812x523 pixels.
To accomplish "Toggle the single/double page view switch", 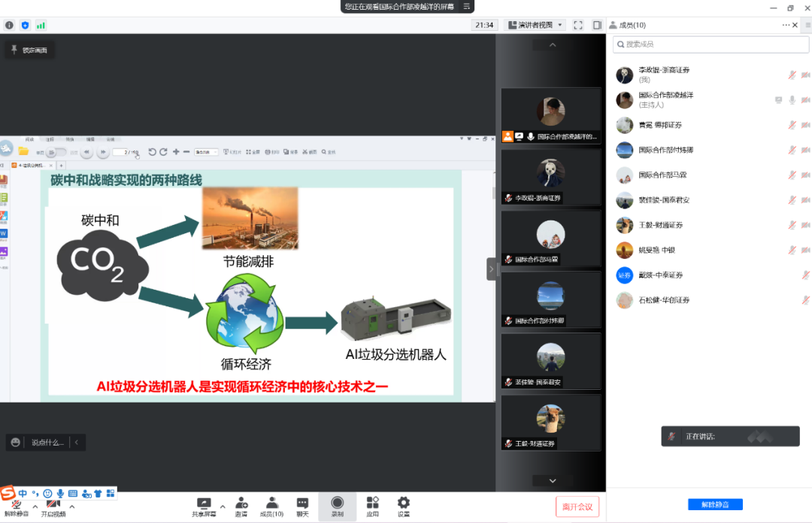I will [56, 151].
